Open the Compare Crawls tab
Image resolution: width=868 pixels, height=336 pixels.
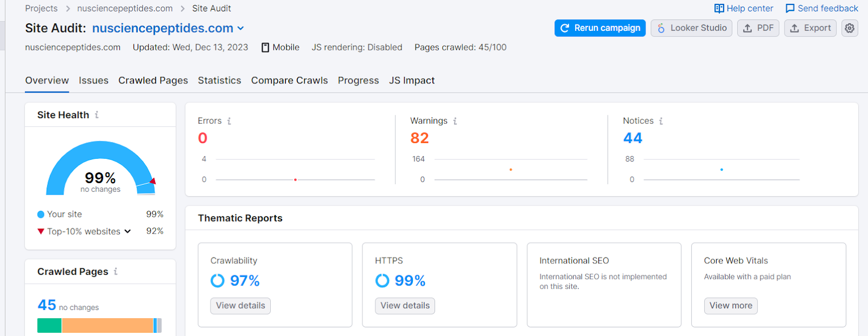[x=289, y=80]
